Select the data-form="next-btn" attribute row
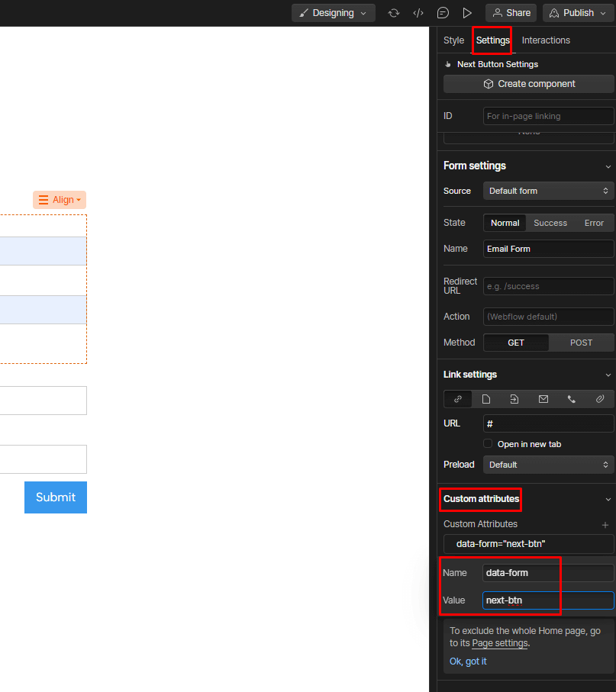The width and height of the screenshot is (616, 692). [x=529, y=544]
